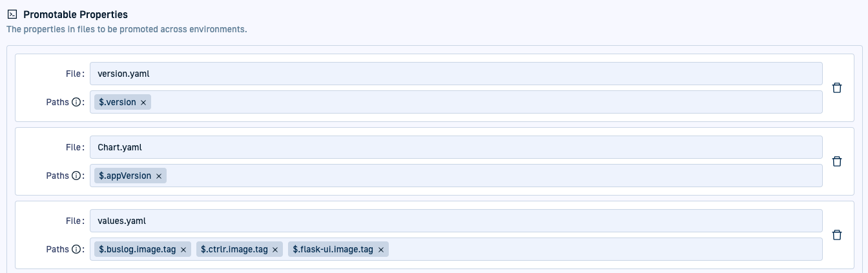
Task: Focus the Paths input after $.appVersion tag
Action: [x=491, y=176]
